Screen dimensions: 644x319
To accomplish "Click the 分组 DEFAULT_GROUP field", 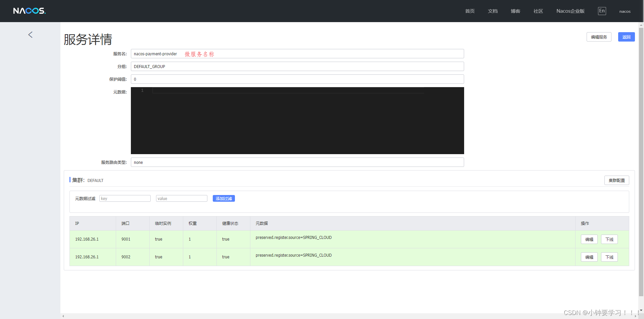I will point(297,66).
